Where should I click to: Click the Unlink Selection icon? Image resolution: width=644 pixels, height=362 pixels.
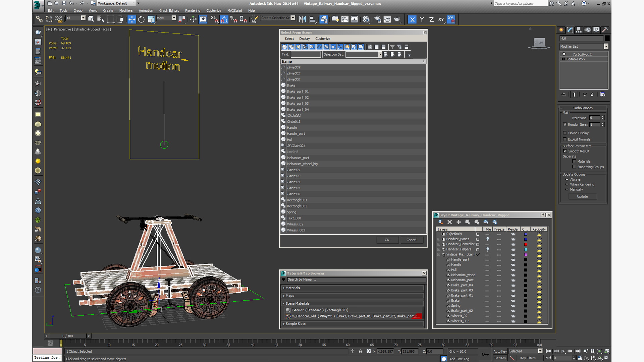pos(49,19)
